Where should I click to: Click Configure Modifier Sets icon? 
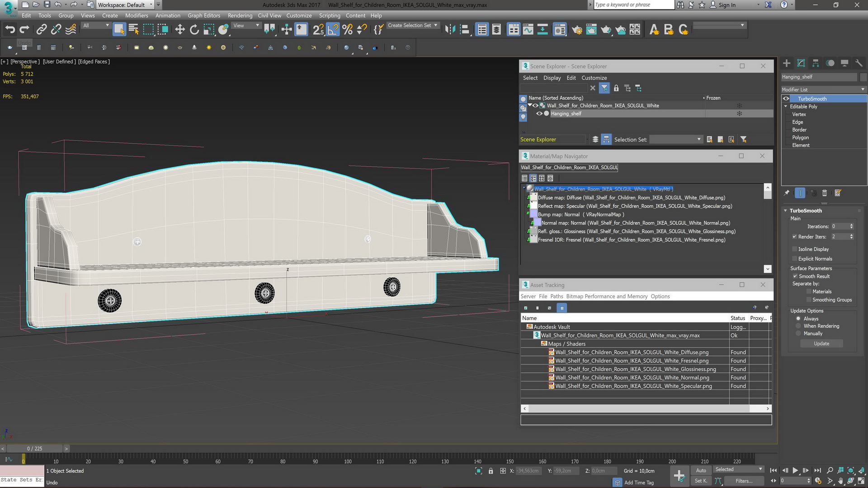click(x=838, y=193)
